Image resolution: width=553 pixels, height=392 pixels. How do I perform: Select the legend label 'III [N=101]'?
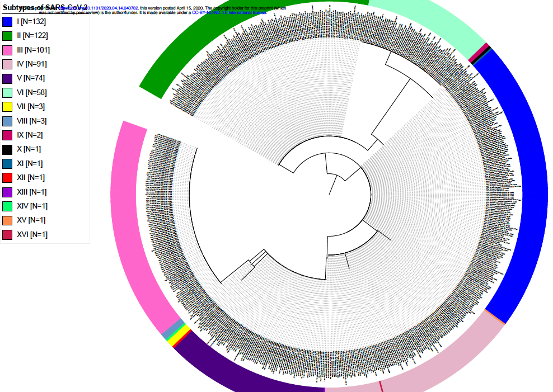34,50
